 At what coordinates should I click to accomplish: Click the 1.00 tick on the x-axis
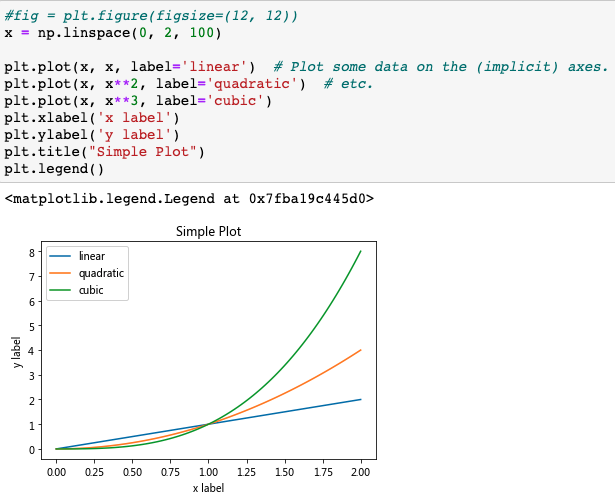pos(208,471)
